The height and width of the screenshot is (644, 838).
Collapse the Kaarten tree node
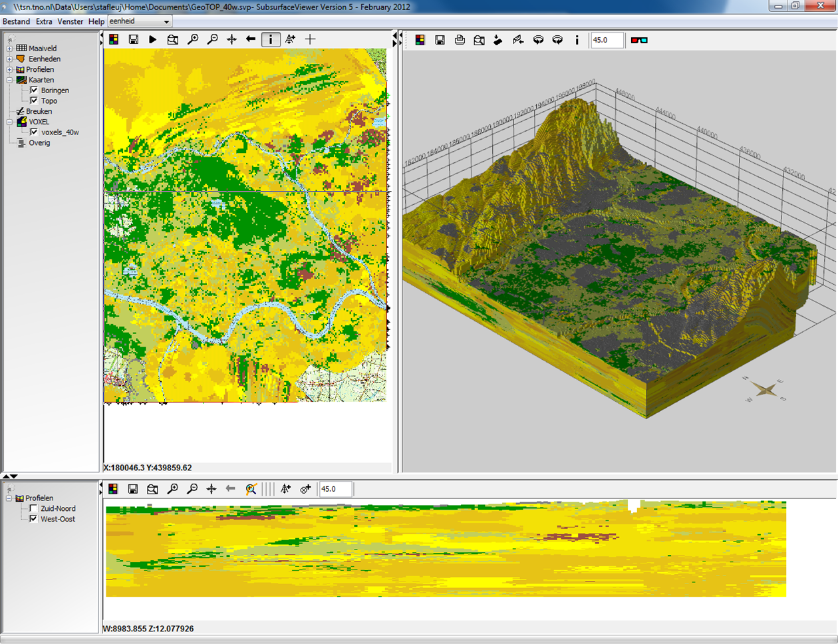point(9,80)
